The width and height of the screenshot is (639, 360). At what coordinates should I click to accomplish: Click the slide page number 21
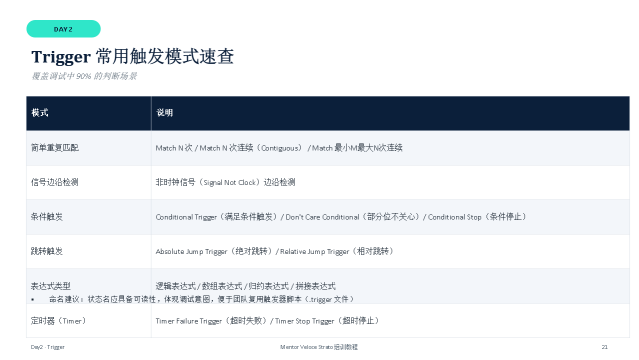pos(604,347)
